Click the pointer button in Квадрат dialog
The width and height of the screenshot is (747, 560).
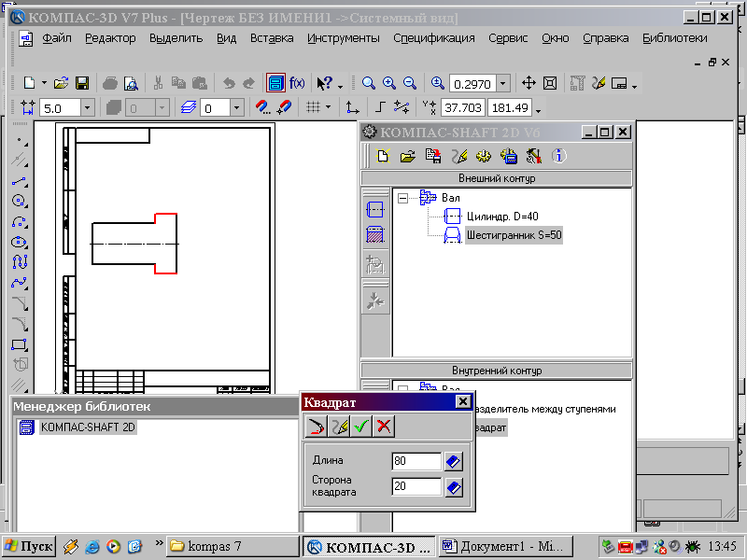coord(316,427)
